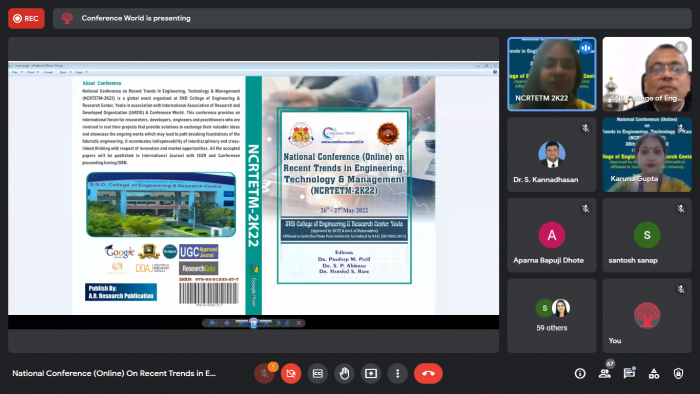700x394 pixels.
Task: Open the 59 others tile
Action: click(552, 316)
